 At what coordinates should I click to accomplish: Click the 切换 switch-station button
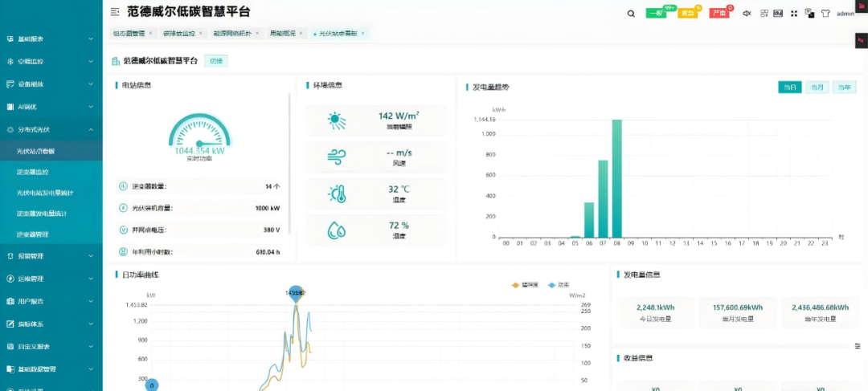[216, 61]
